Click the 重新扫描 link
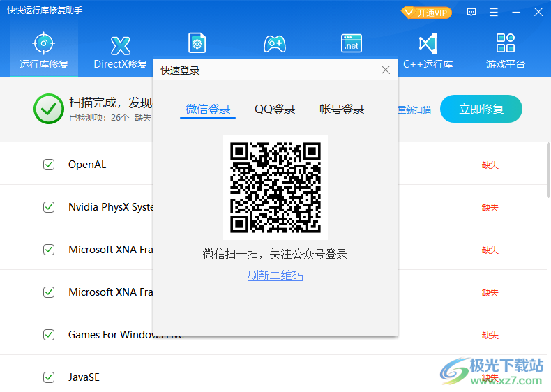The height and width of the screenshot is (392, 551). pos(414,110)
